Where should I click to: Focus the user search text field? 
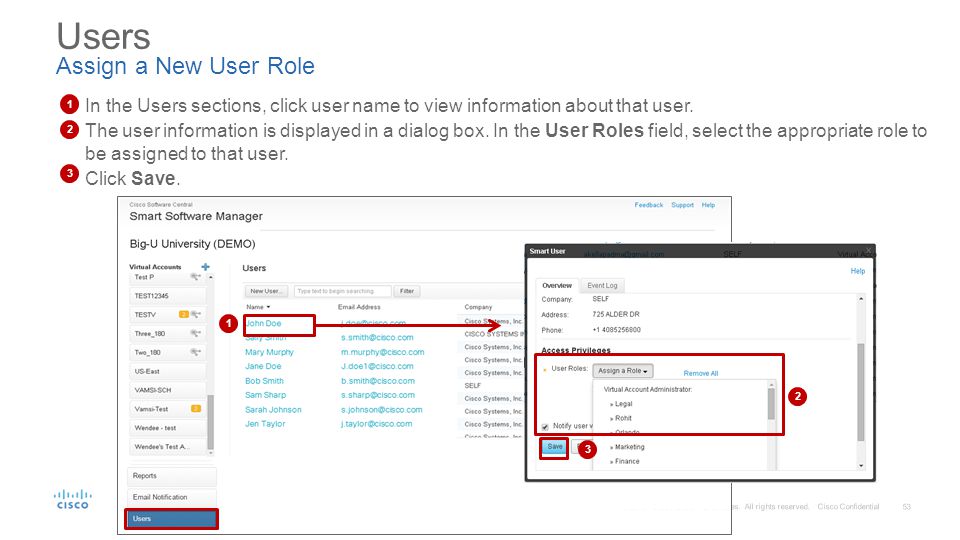click(342, 291)
